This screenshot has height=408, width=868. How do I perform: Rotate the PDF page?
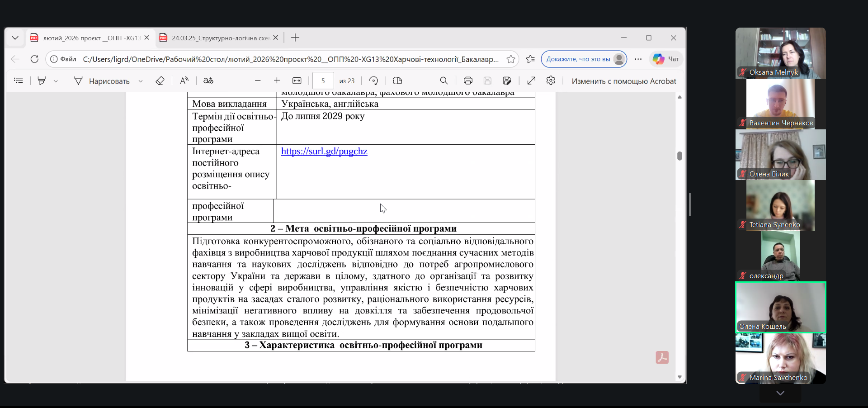click(x=373, y=81)
